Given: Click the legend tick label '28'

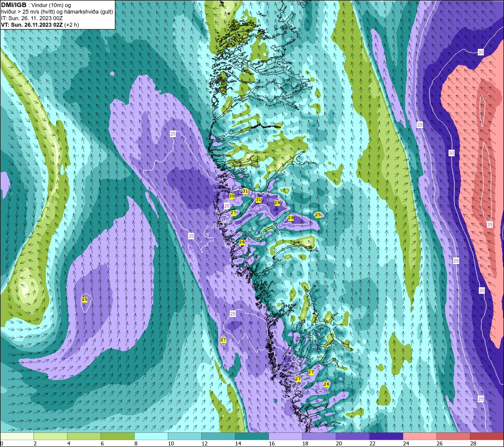Looking at the screenshot, I should [473, 443].
